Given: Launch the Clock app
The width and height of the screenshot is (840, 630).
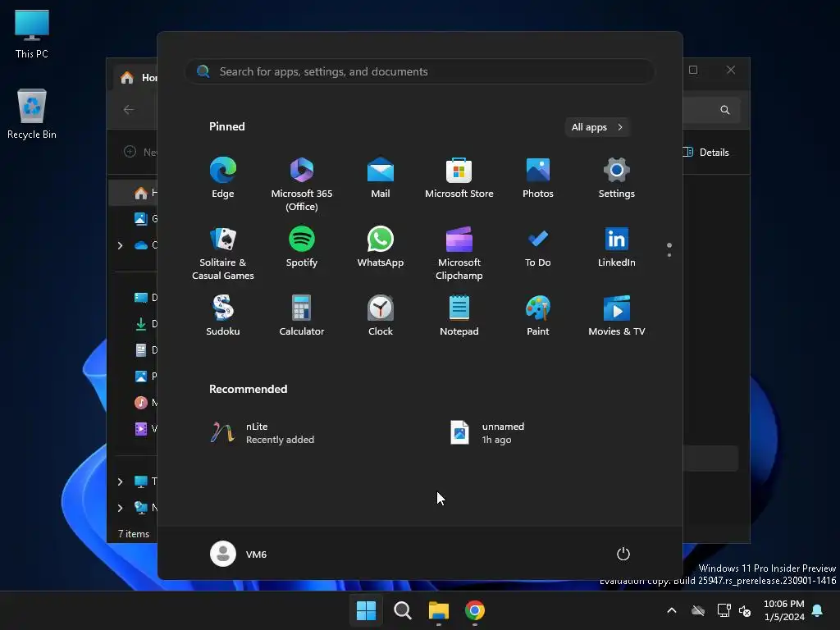Looking at the screenshot, I should (381, 316).
